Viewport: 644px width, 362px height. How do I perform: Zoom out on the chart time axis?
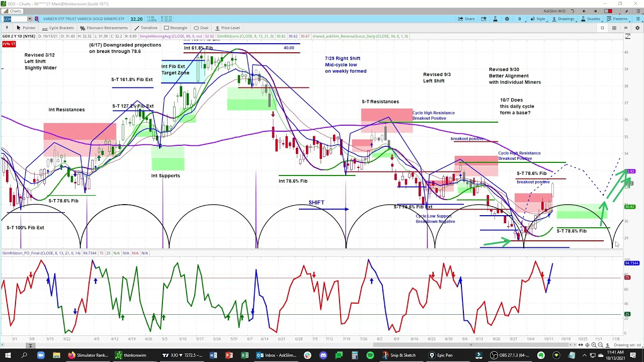600,345
